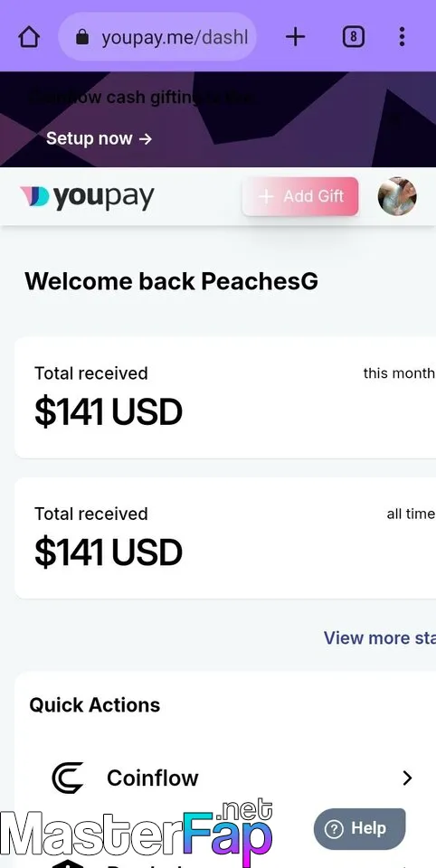Tap the browser home icon
436x868 pixels.
click(29, 37)
